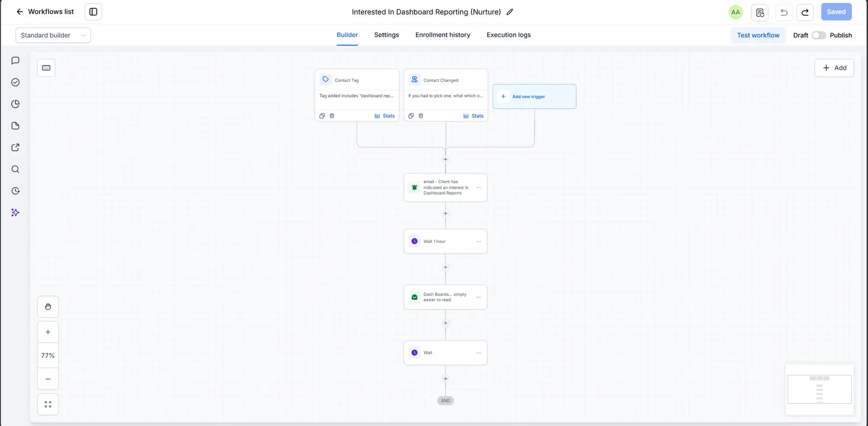Add step after Dashboard Reports email node
Image resolution: width=868 pixels, height=426 pixels.
[445, 214]
